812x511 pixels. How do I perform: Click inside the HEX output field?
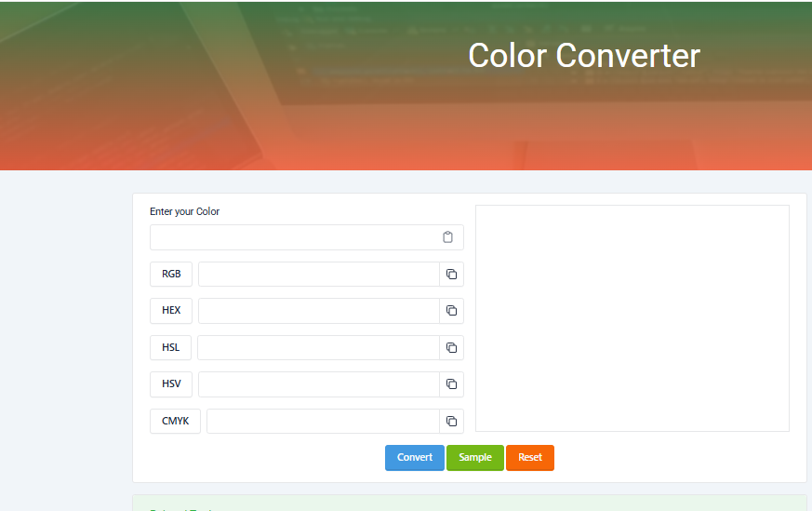tap(319, 311)
